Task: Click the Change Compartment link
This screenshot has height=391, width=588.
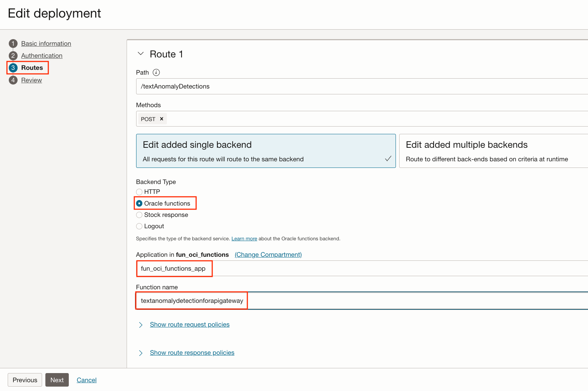Action: [x=268, y=255]
